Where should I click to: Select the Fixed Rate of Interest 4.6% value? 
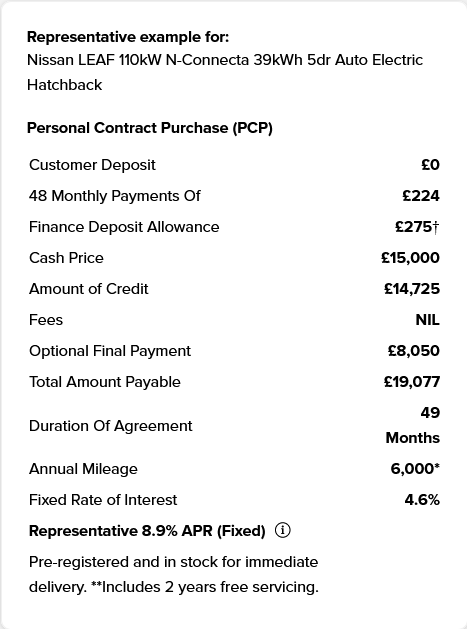[x=422, y=500]
